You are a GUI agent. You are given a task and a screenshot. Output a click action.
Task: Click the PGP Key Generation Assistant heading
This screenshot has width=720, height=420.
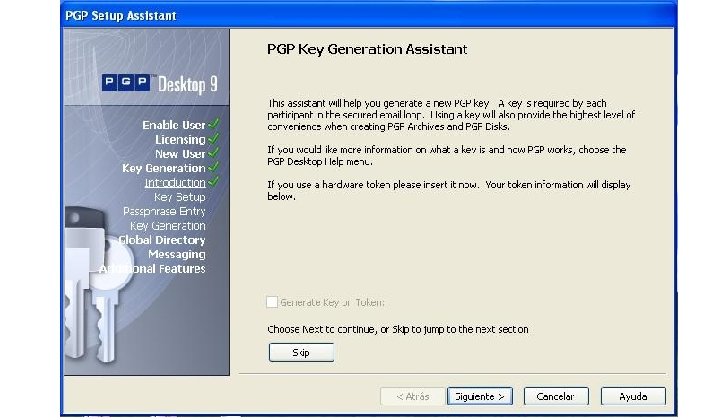pyautogui.click(x=367, y=50)
